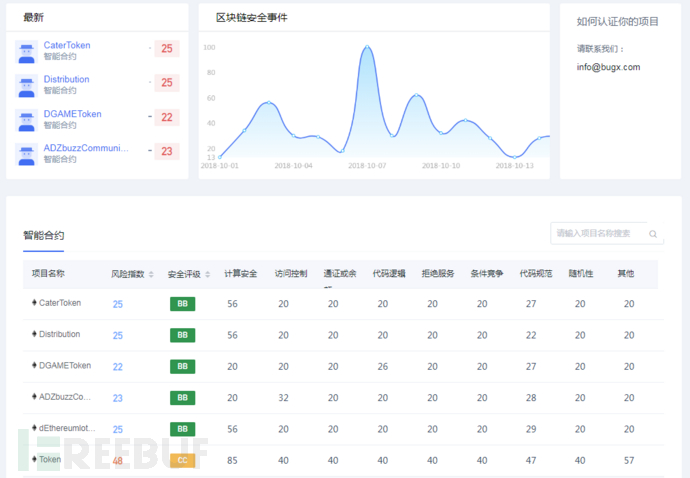Click the 随机性 column header
The width and height of the screenshot is (690, 478).
coord(581,274)
